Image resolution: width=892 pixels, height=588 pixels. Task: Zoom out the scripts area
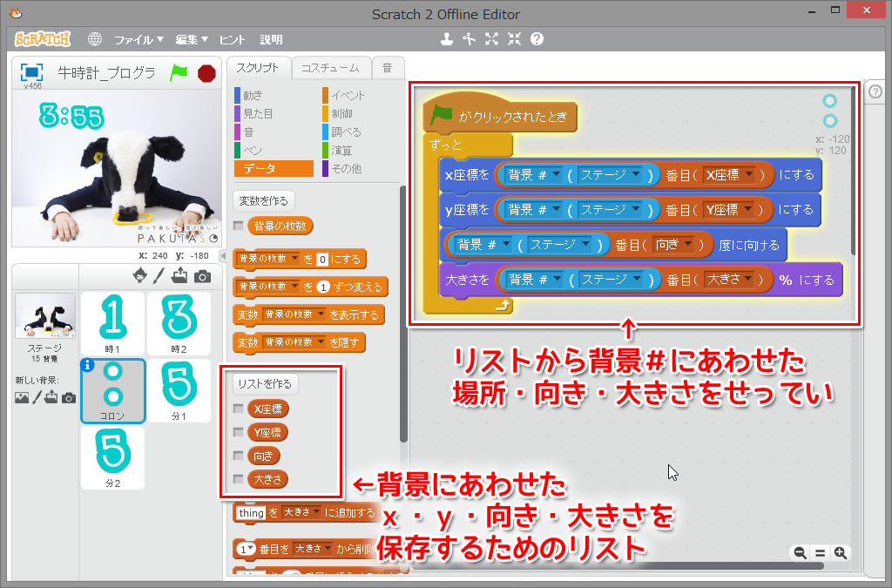pos(800,553)
